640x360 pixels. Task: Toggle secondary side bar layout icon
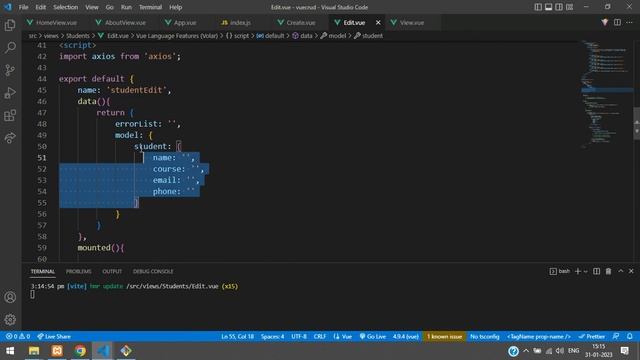[559, 7]
